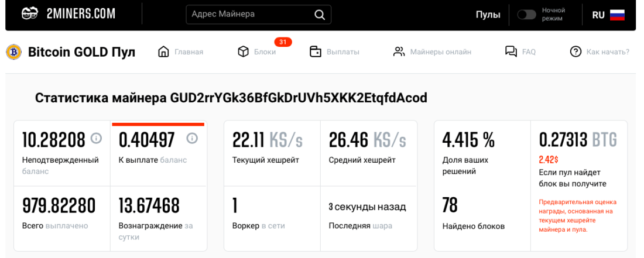Click Вознаграждение за сутки label

point(156,231)
